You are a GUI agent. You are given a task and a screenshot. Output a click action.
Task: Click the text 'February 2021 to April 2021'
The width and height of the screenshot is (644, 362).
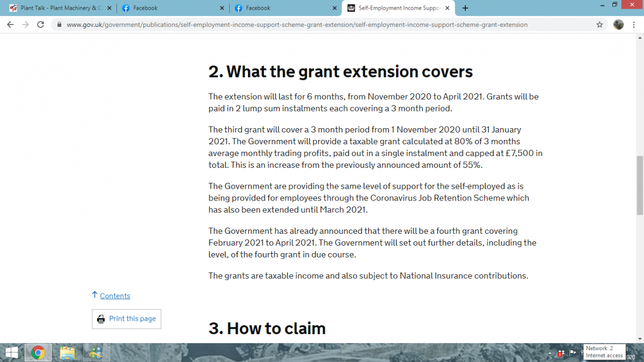click(x=262, y=242)
